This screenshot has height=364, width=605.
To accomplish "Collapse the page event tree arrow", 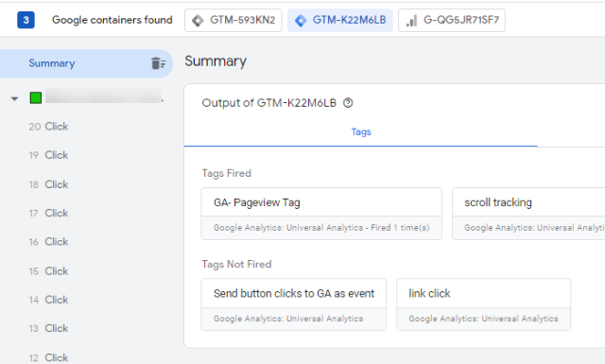I will [x=15, y=99].
